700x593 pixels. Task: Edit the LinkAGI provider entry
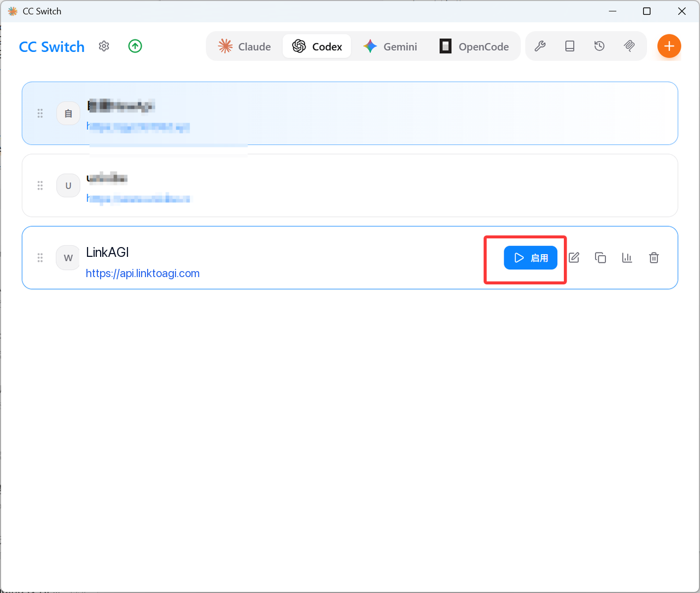click(x=574, y=257)
